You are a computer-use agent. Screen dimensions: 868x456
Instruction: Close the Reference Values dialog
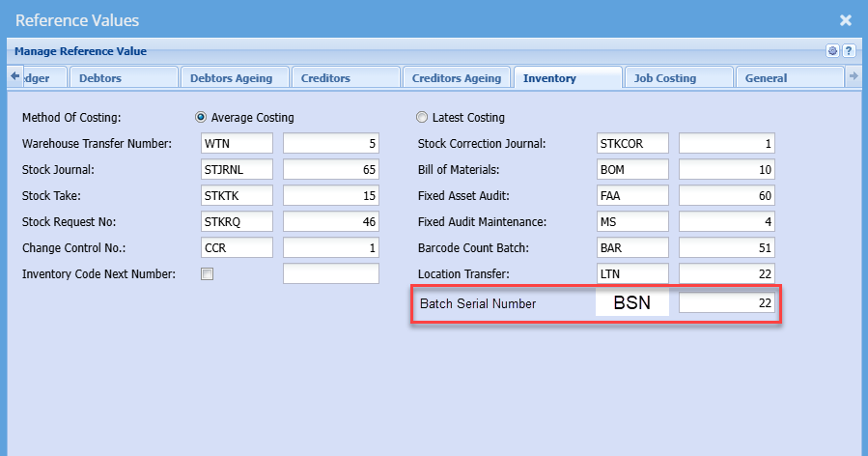846,19
